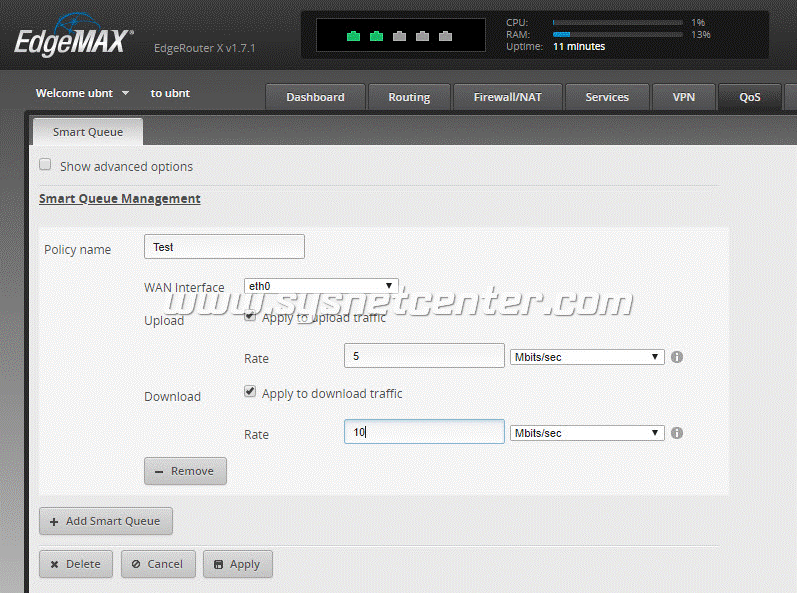Go to the VPN tab
Screen dimensions: 797x593
pos(684,97)
